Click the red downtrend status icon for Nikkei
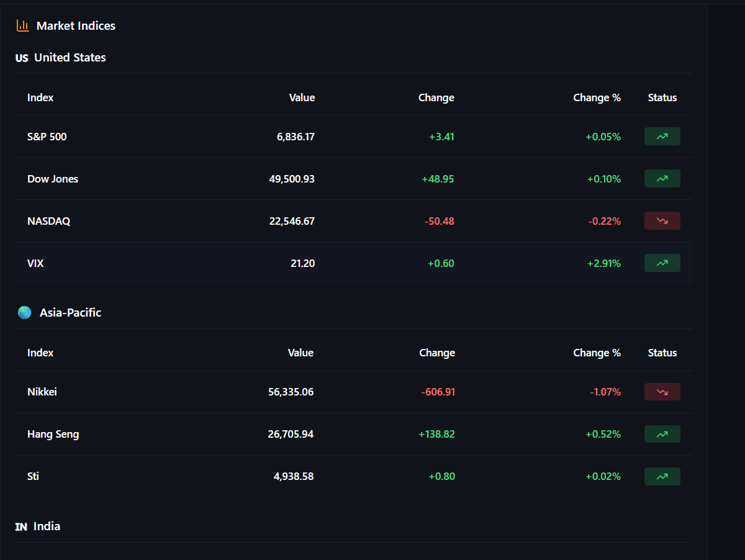Screen dimensions: 745x560 tap(662, 392)
